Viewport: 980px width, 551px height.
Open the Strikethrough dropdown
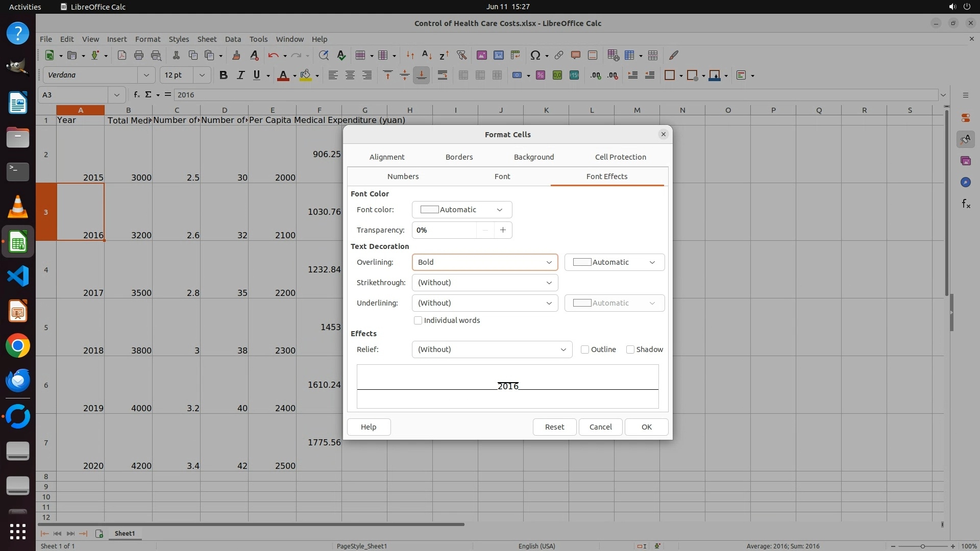click(x=484, y=283)
